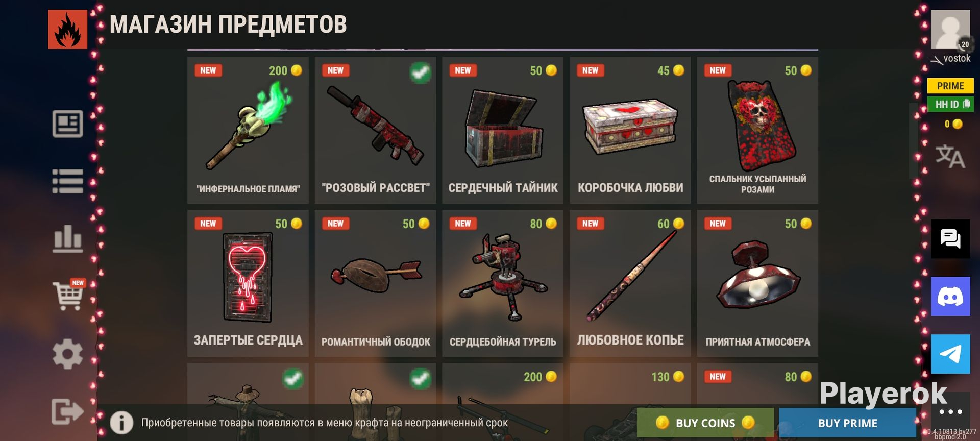Click the BUY COINS button
Image resolution: width=980 pixels, height=441 pixels.
(x=705, y=423)
